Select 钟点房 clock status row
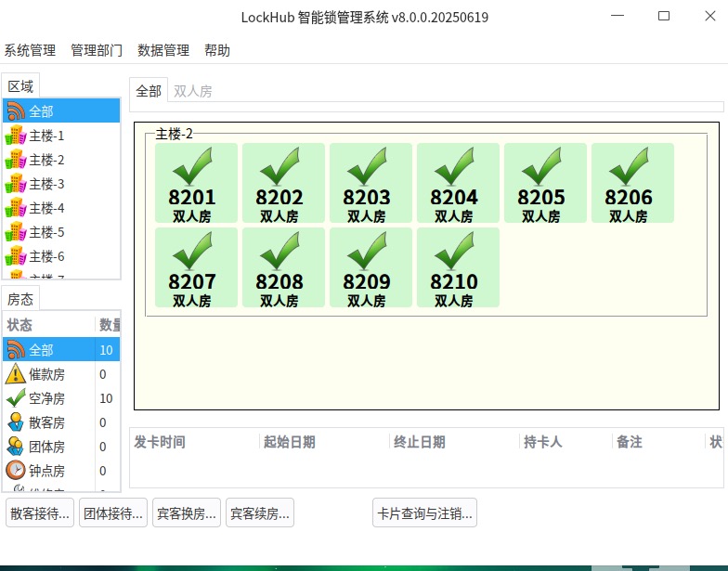728x571 pixels. (x=46, y=471)
